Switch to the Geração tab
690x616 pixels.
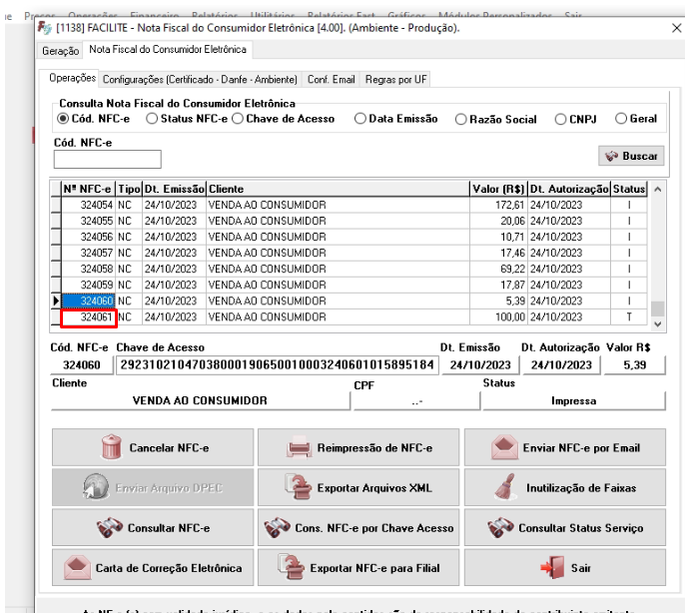tap(60, 51)
